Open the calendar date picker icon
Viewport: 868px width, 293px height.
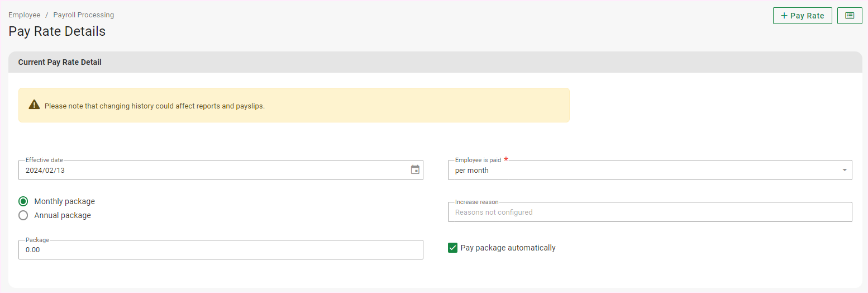pyautogui.click(x=415, y=169)
